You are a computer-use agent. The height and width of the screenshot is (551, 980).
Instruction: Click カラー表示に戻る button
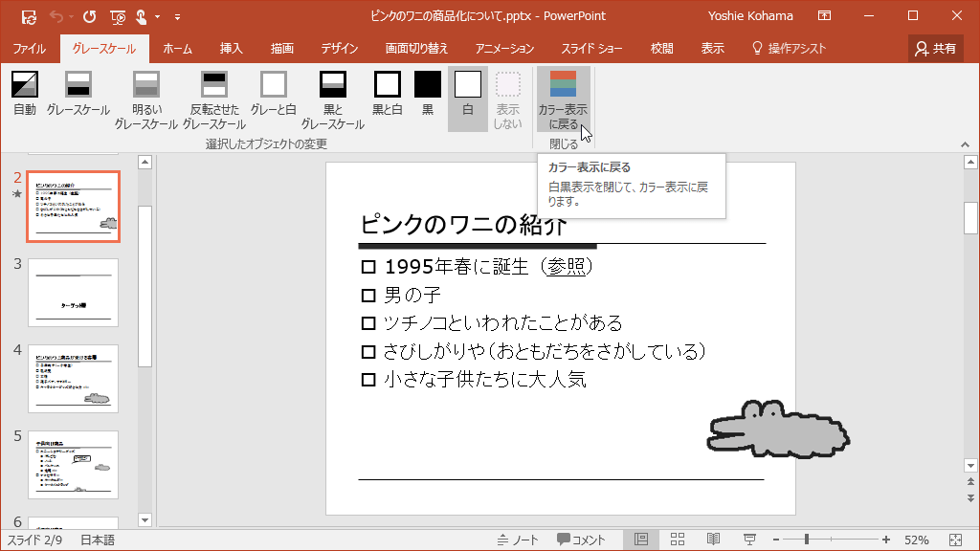(563, 99)
